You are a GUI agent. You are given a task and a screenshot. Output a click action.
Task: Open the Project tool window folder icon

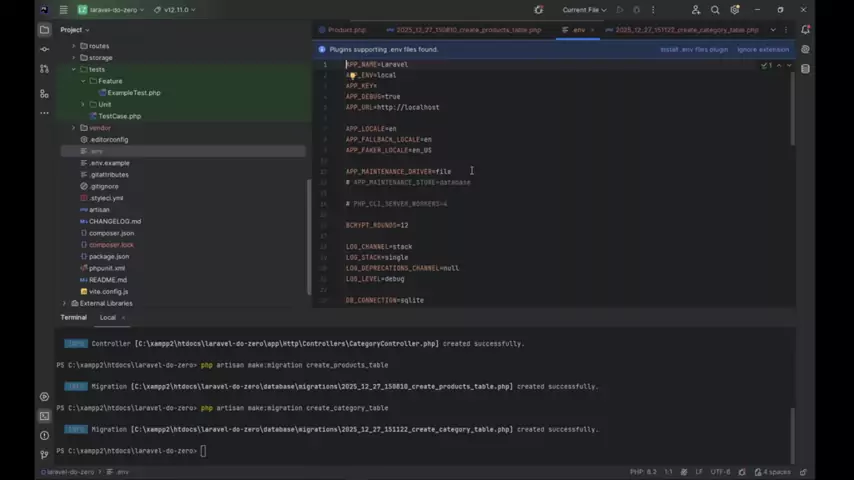44,30
